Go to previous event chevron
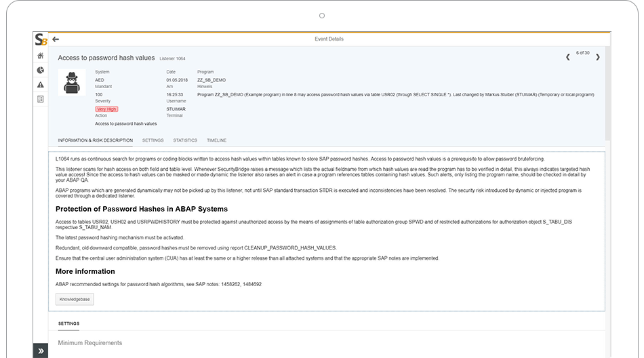 (567, 57)
